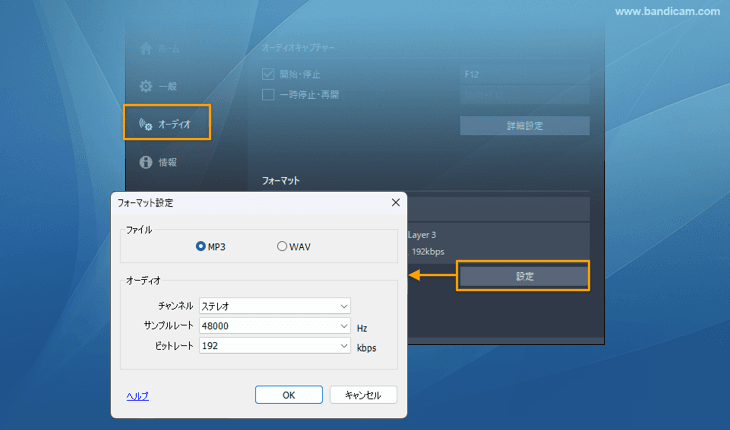This screenshot has height=430, width=730.
Task: Open the チャンネル (channel) dropdown showing ステレオ
Action: click(x=275, y=306)
